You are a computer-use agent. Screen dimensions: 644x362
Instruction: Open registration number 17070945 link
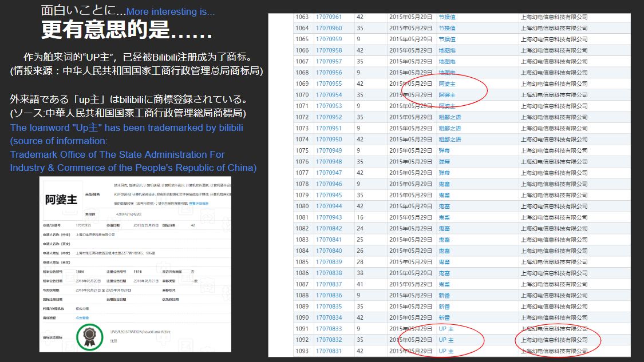click(329, 195)
